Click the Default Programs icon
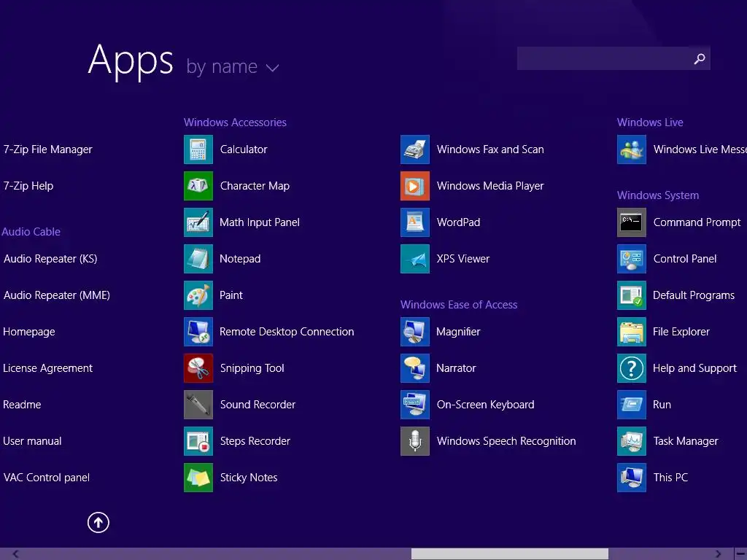 click(632, 295)
